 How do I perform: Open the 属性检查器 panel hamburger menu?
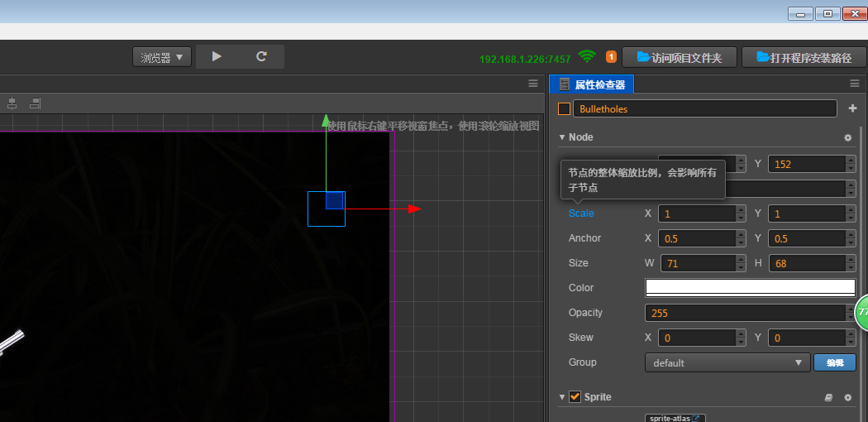click(855, 84)
